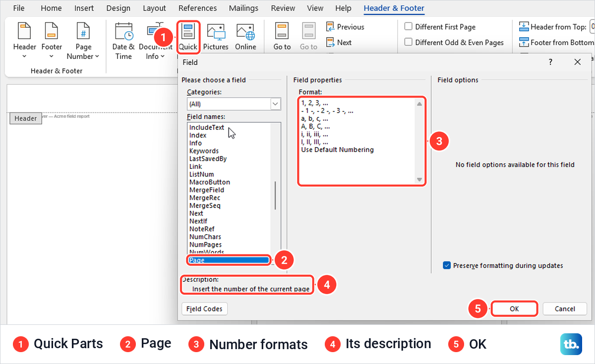Switch to the Layout tab

pos(154,8)
